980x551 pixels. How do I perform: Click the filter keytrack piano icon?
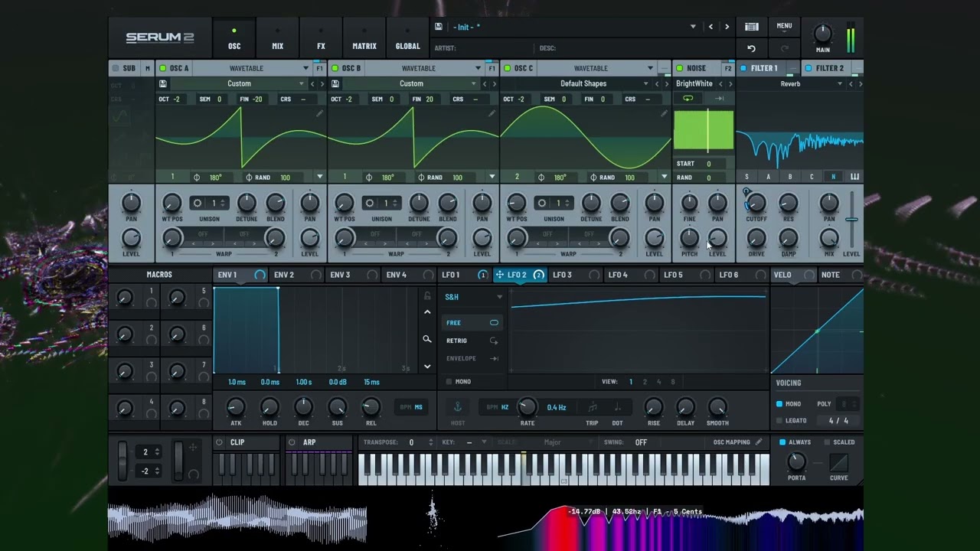pyautogui.click(x=854, y=177)
